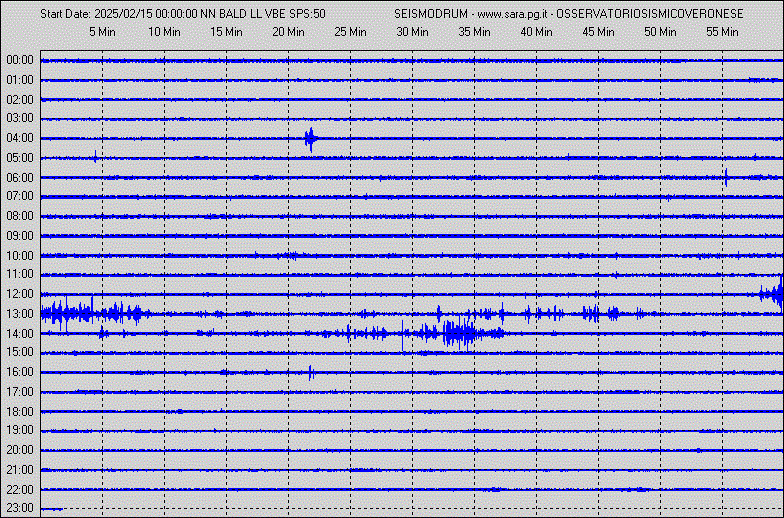Image resolution: width=784 pixels, height=518 pixels.
Task: Click the seismic spike on the 04:00 trace
Action: pyautogui.click(x=310, y=138)
